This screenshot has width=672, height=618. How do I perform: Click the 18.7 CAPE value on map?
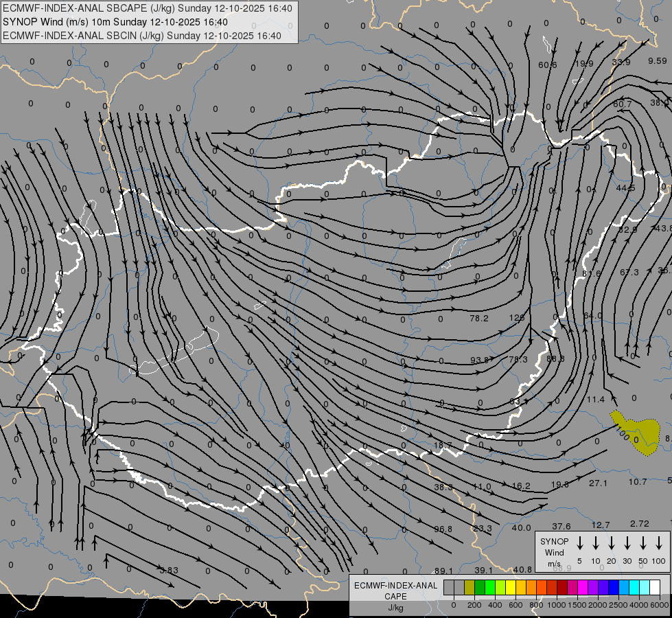tap(443, 445)
